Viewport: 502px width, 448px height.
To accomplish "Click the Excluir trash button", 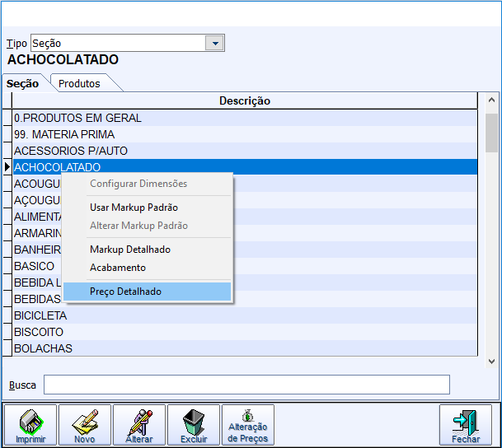I will click(194, 425).
